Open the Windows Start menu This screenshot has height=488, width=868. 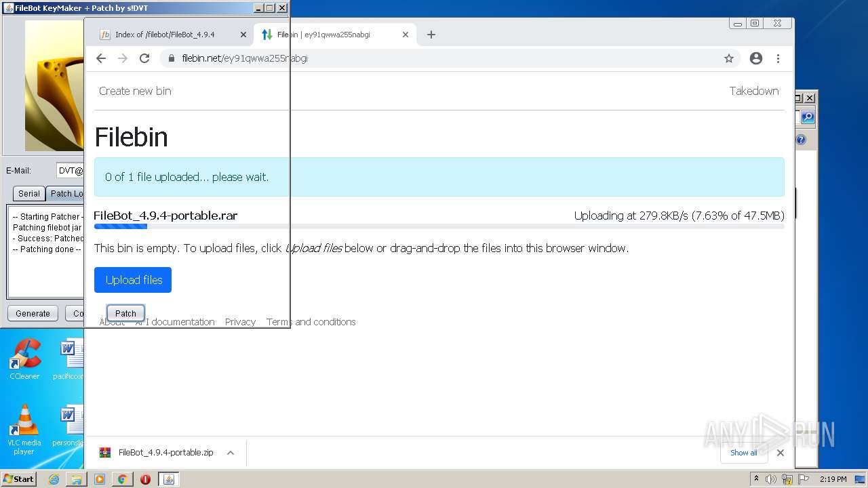coord(18,479)
